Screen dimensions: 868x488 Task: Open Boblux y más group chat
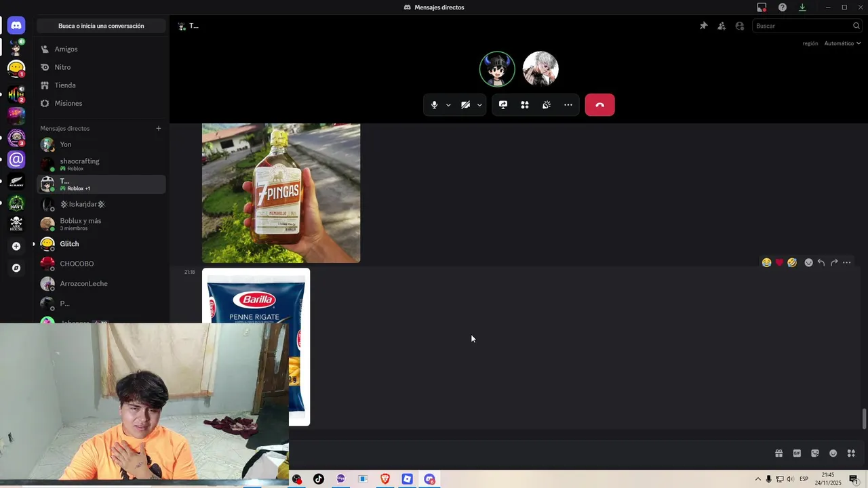[101, 224]
